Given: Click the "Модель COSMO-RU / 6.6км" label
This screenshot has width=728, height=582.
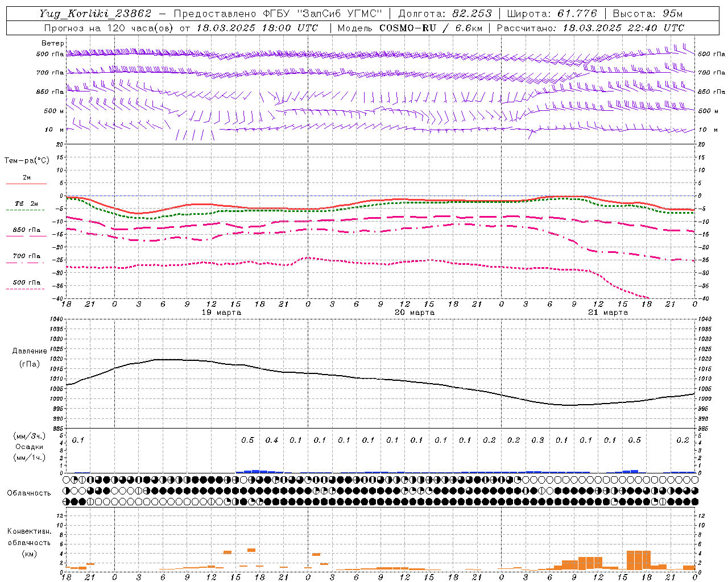Looking at the screenshot, I should [x=410, y=28].
